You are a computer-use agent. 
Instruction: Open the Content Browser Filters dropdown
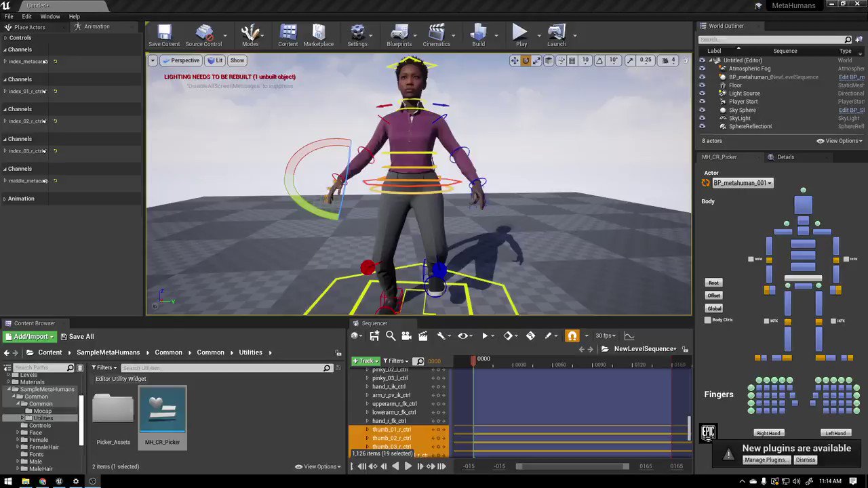104,367
